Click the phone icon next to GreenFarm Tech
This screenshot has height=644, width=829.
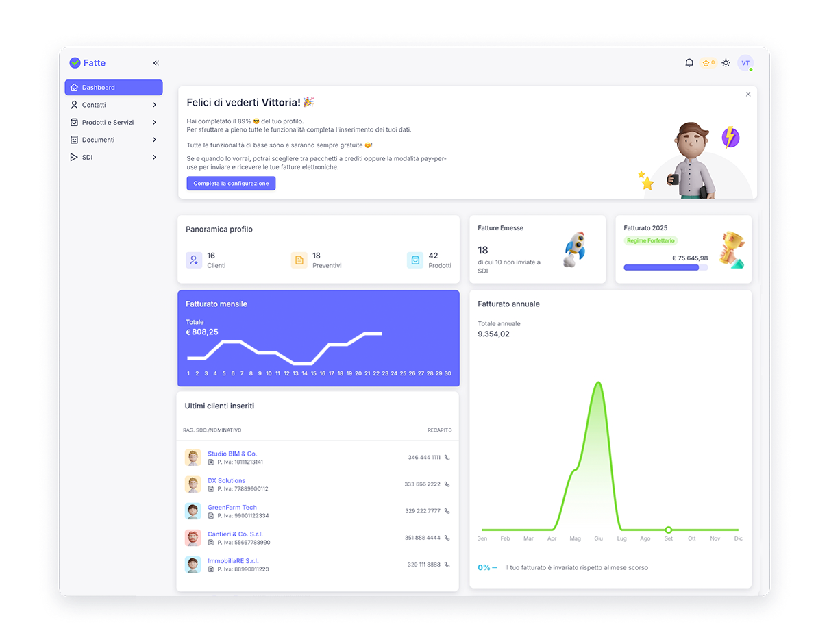tap(448, 510)
